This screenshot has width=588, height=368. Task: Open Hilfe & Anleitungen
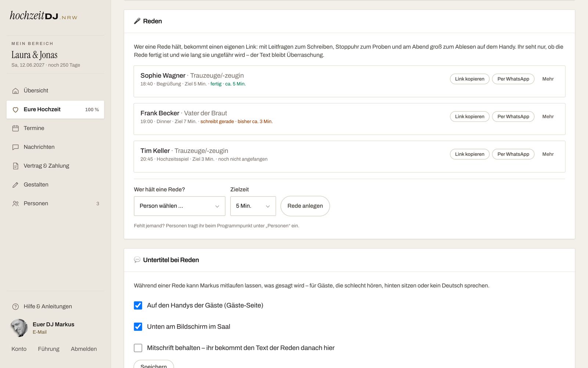(x=55, y=306)
